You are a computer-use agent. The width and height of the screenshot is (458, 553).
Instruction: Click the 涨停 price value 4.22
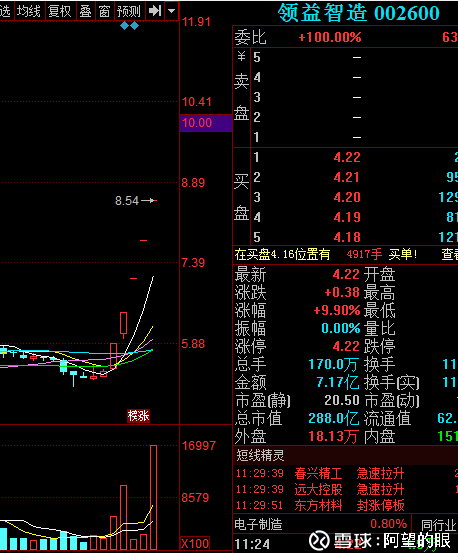346,346
